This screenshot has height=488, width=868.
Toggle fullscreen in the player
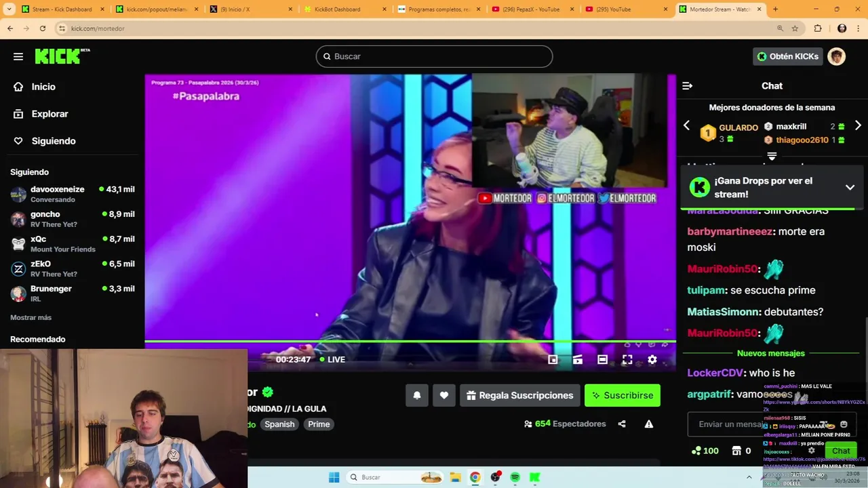click(627, 360)
